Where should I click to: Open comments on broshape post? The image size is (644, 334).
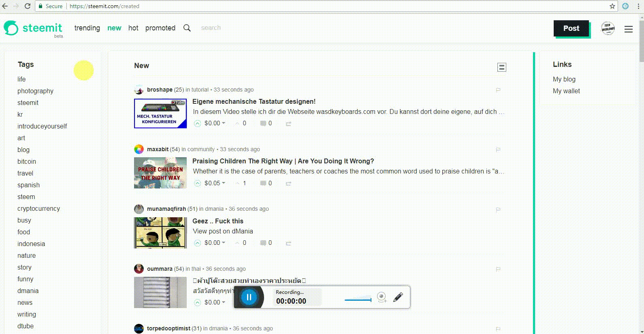266,123
